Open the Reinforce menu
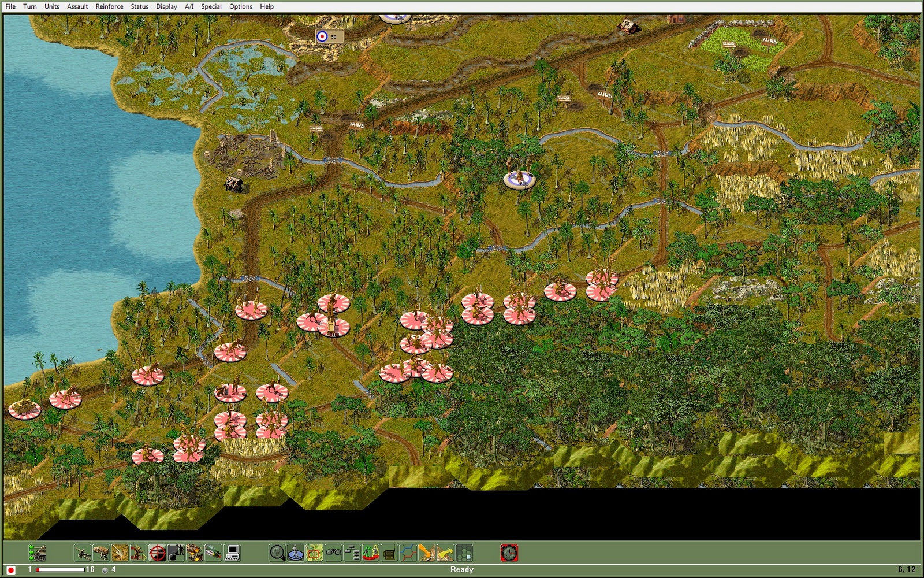 coord(109,6)
